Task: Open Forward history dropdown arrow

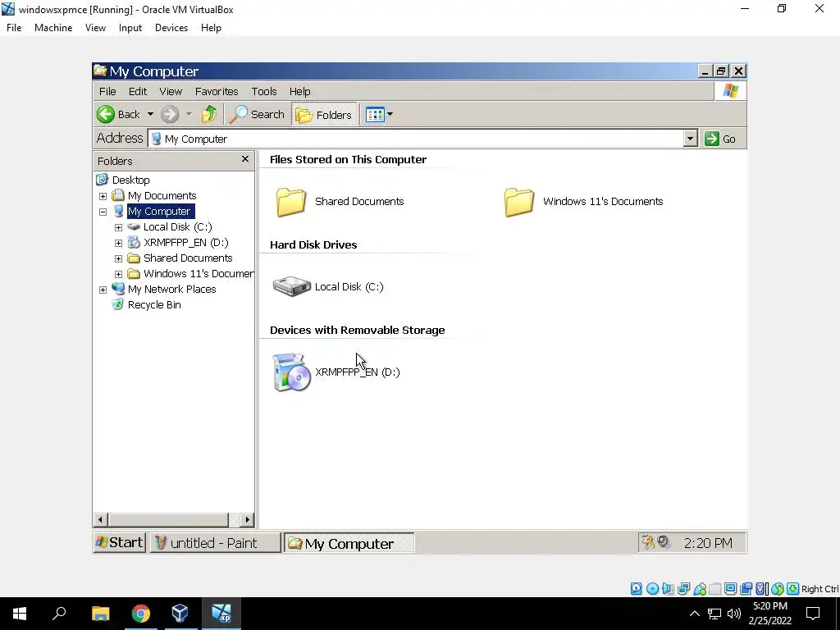Action: click(x=189, y=114)
